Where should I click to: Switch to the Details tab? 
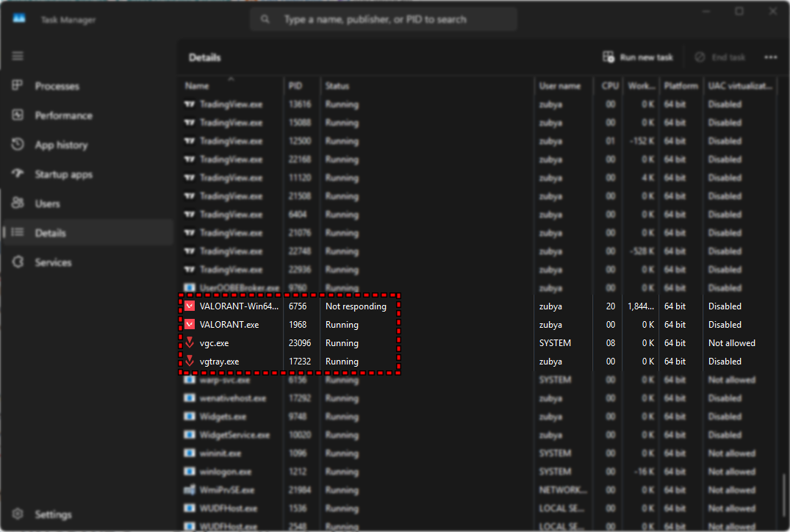[x=50, y=233]
